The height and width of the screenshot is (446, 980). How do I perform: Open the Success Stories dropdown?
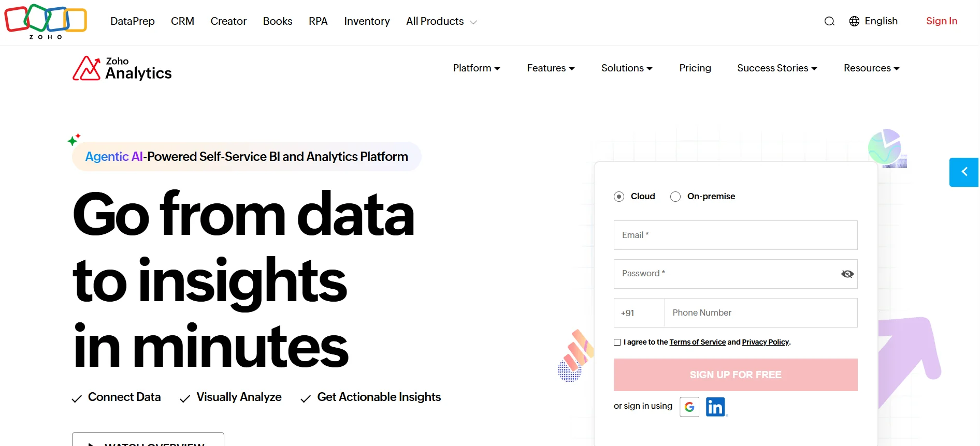pos(777,68)
